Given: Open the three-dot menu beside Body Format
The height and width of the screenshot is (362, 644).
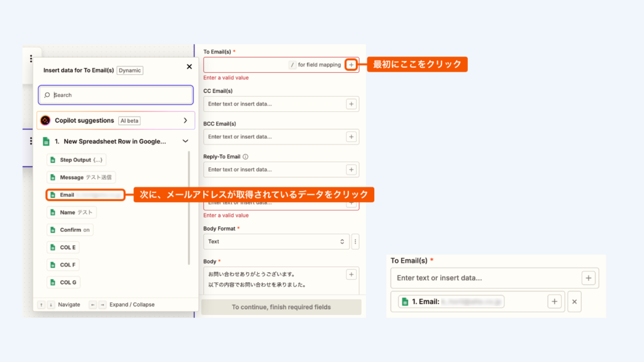Looking at the screenshot, I should click(x=355, y=241).
